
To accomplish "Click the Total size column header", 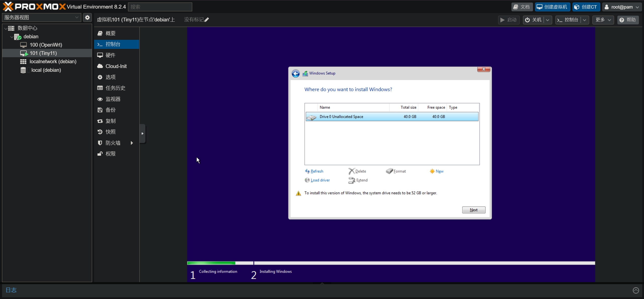I will tap(404, 107).
